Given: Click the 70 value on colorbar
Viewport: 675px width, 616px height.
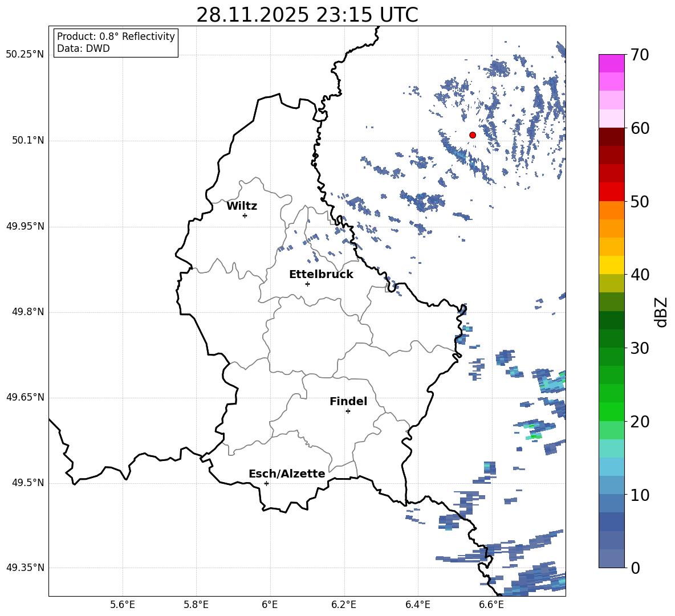Looking at the screenshot, I should tap(640, 55).
